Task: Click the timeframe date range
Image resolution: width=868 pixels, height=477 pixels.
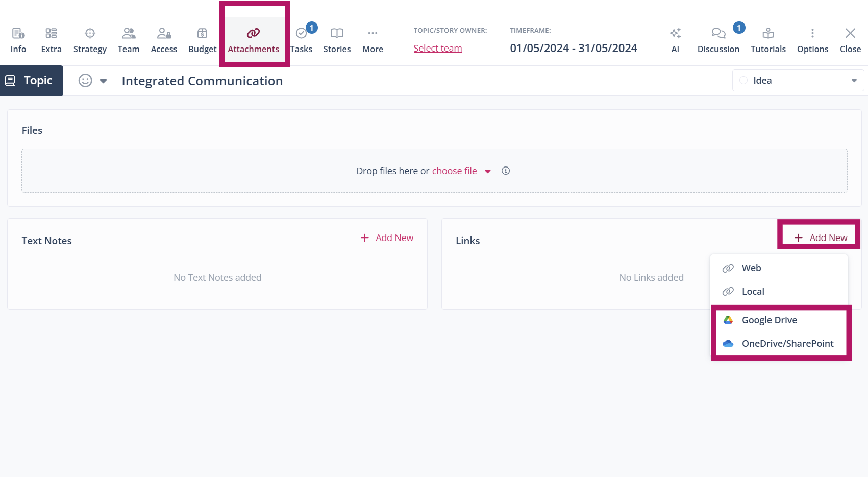Action: point(574,49)
